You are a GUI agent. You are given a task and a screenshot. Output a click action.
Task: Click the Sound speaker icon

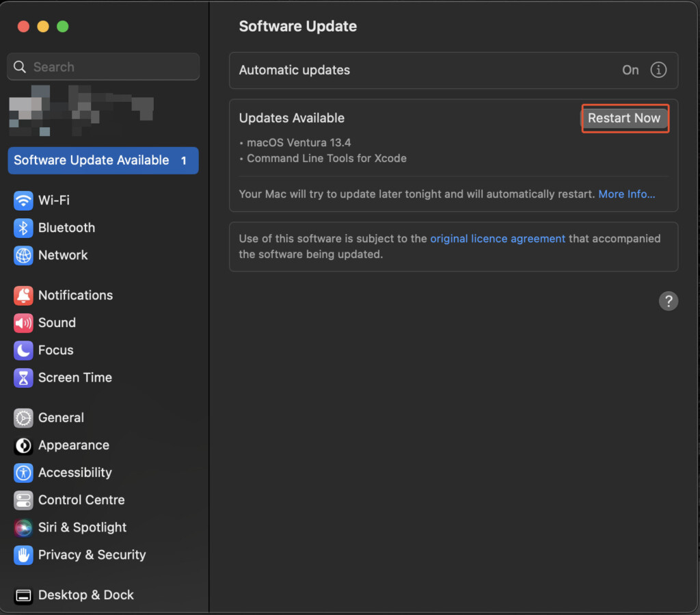23,323
